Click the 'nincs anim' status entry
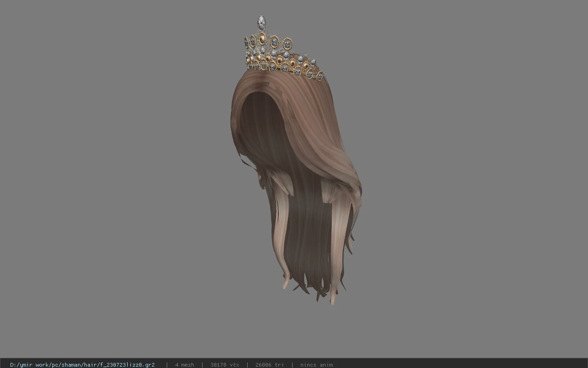588x368 pixels. tap(317, 365)
